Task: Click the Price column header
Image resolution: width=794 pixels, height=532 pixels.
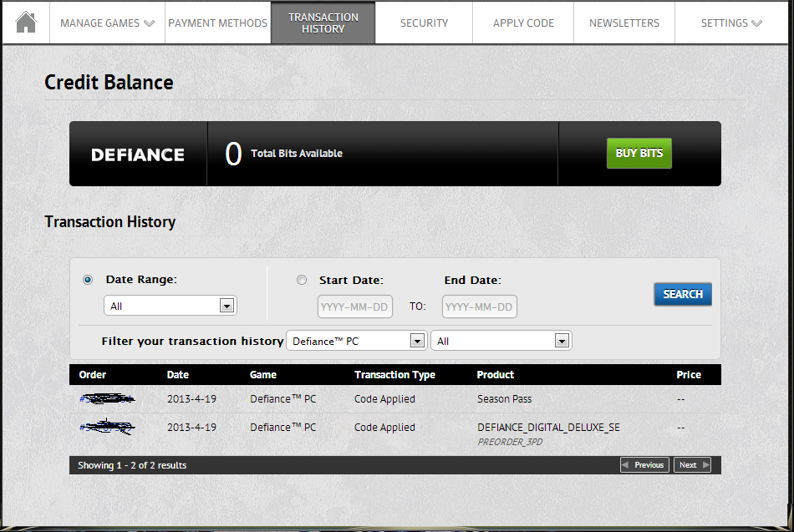Action: (689, 375)
